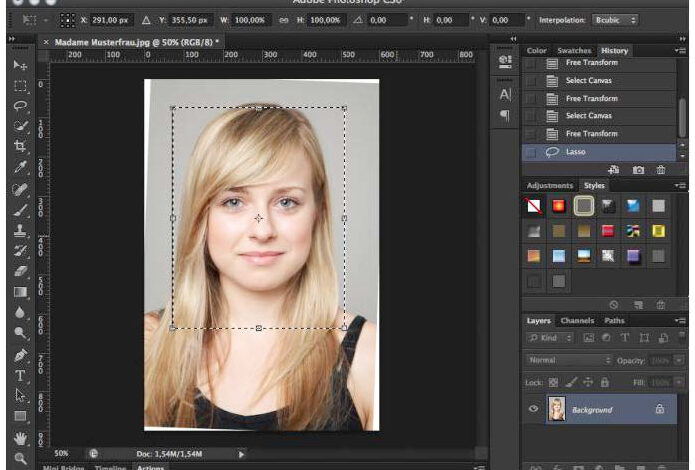The width and height of the screenshot is (695, 470).
Task: Apply the red gradient style swatch
Action: 608,231
